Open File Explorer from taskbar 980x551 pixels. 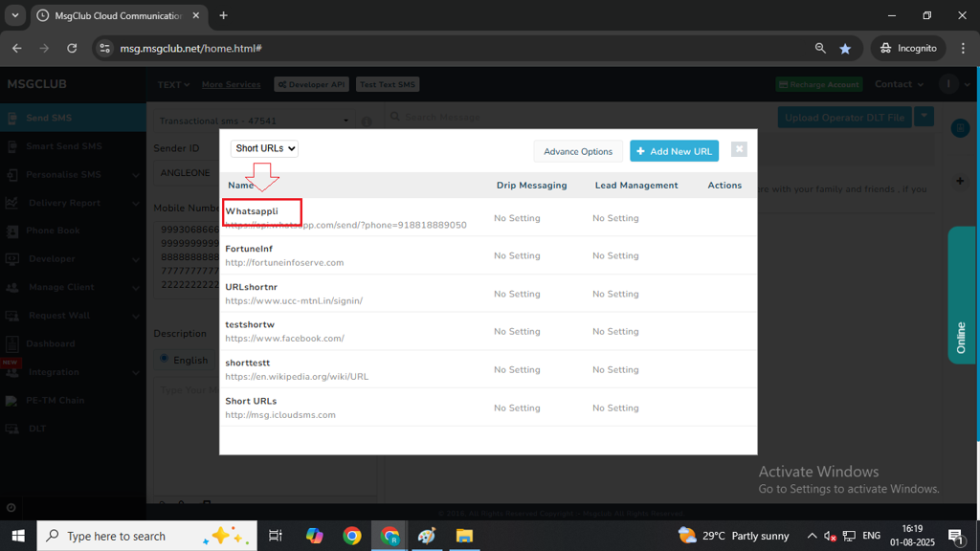(x=464, y=536)
